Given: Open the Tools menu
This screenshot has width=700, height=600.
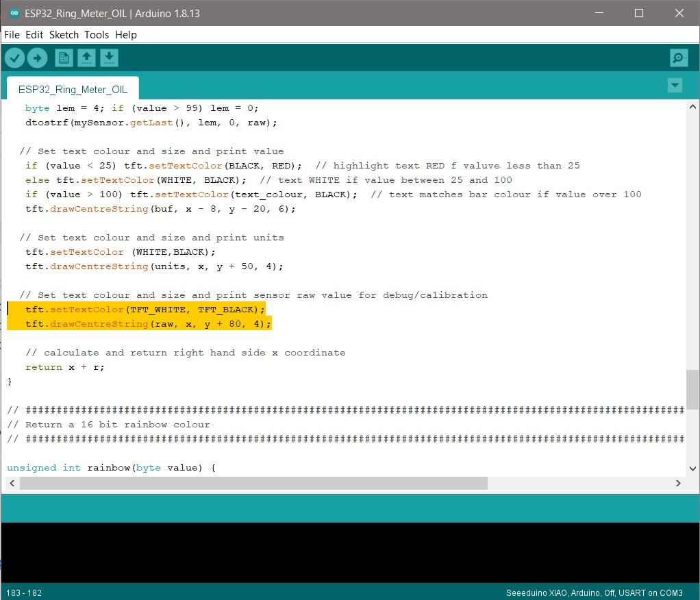Looking at the screenshot, I should (97, 34).
